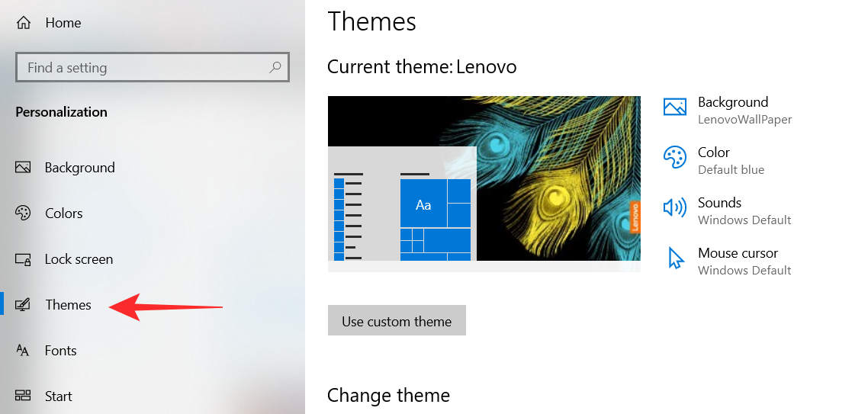The height and width of the screenshot is (414, 868).
Task: Click the theme Background picture icon
Action: (675, 108)
